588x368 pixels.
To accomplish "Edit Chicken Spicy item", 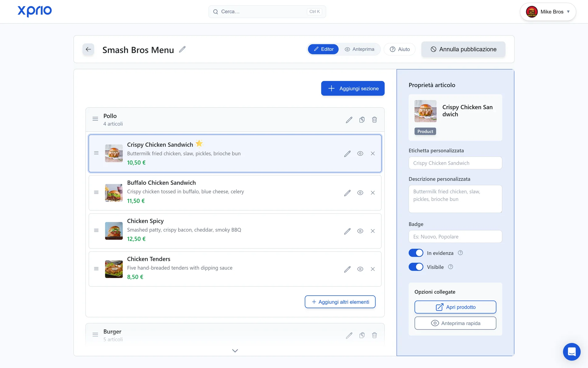I will coord(347,231).
